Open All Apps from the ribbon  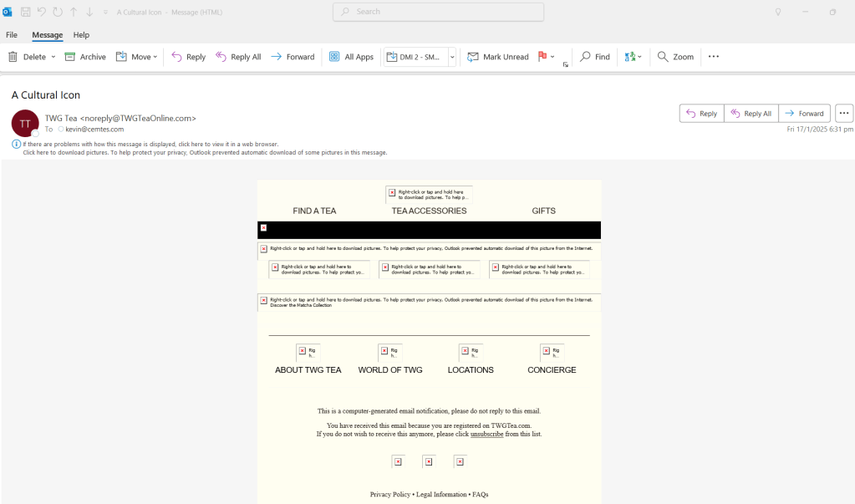tap(351, 57)
